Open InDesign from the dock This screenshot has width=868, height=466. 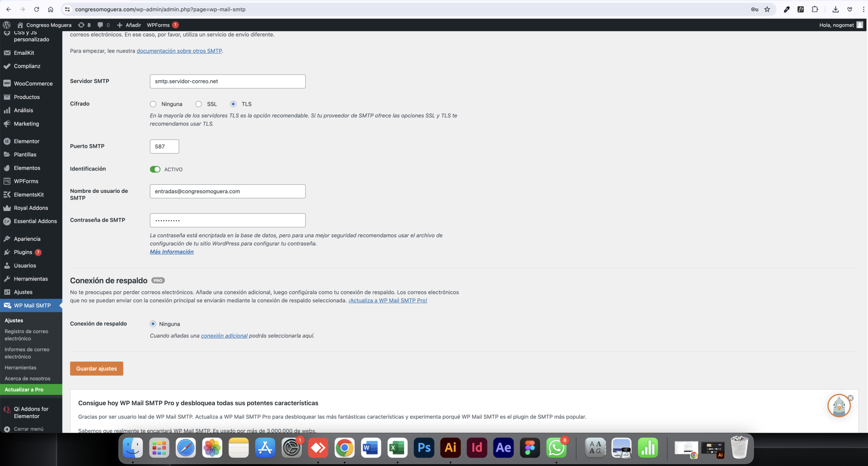[x=477, y=448]
